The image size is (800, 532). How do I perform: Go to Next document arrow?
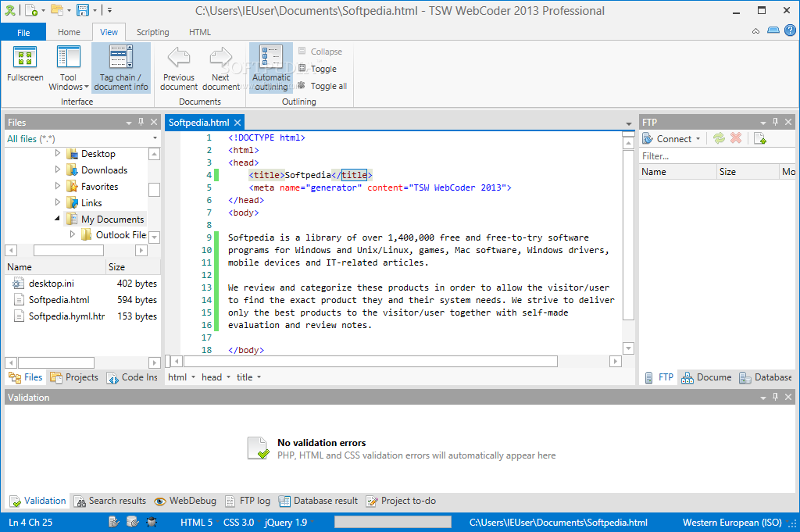(x=220, y=68)
